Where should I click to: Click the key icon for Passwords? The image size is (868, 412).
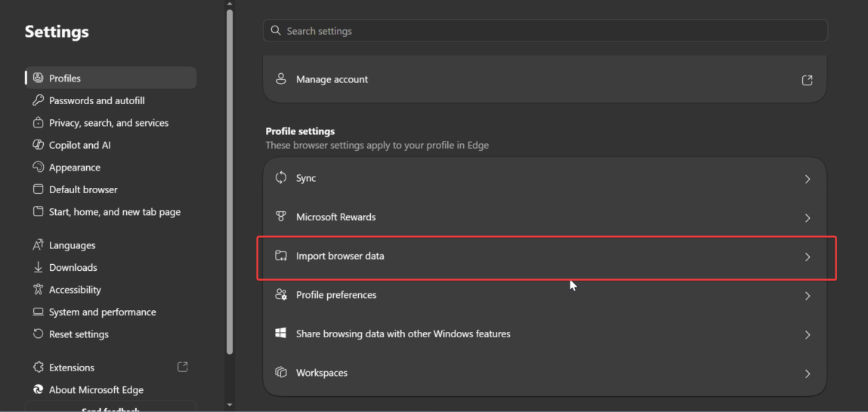tap(39, 100)
